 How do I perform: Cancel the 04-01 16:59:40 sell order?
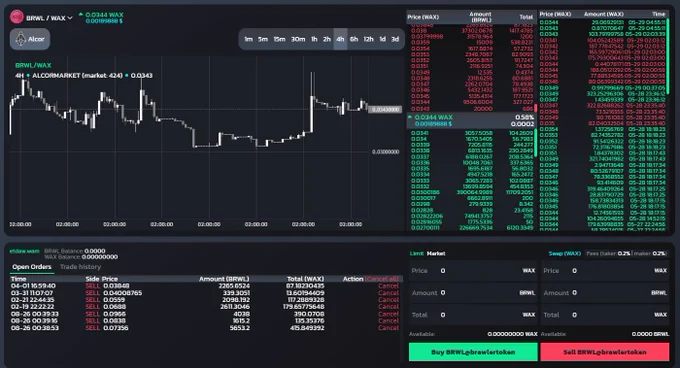[x=388, y=286]
